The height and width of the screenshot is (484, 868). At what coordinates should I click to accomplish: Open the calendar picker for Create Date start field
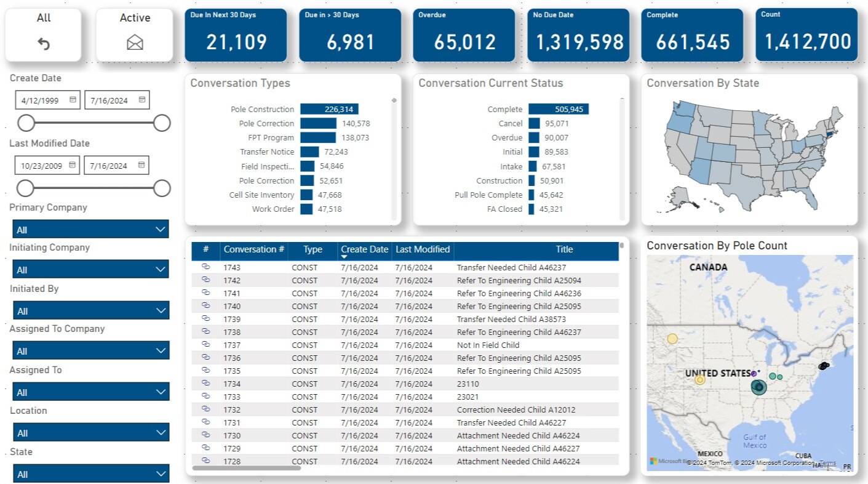[73, 99]
